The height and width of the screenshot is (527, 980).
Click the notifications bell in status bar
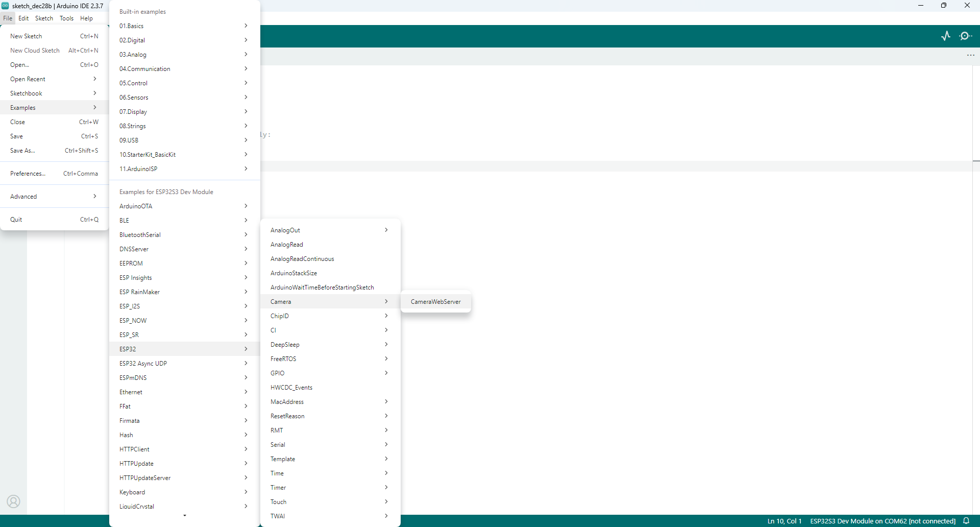[x=966, y=521]
